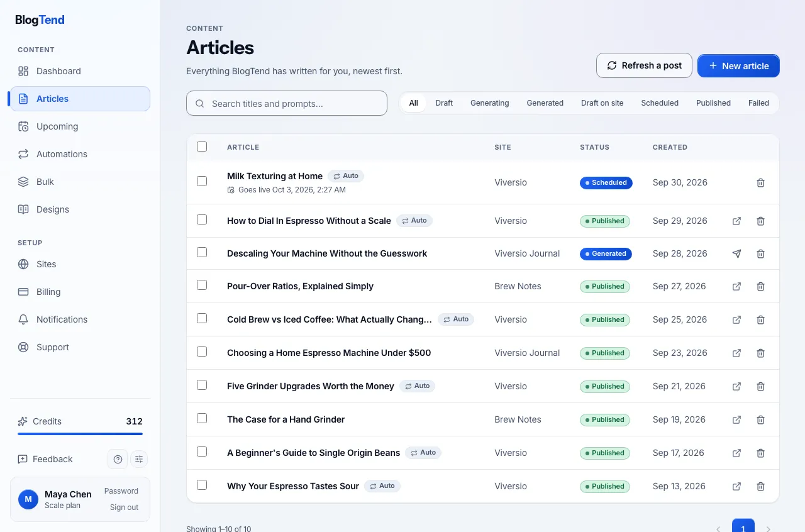This screenshot has width=805, height=532.
Task: Filter articles by Draft status
Action: pos(444,103)
